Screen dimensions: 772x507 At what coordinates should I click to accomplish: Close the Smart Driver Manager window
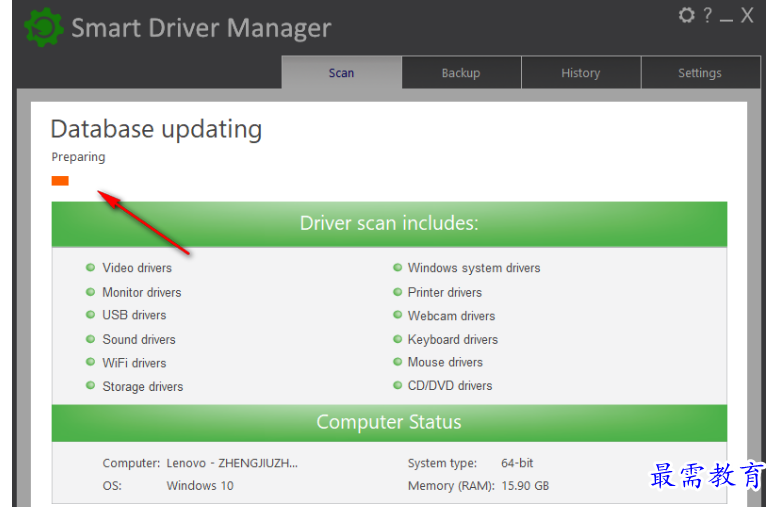click(747, 15)
